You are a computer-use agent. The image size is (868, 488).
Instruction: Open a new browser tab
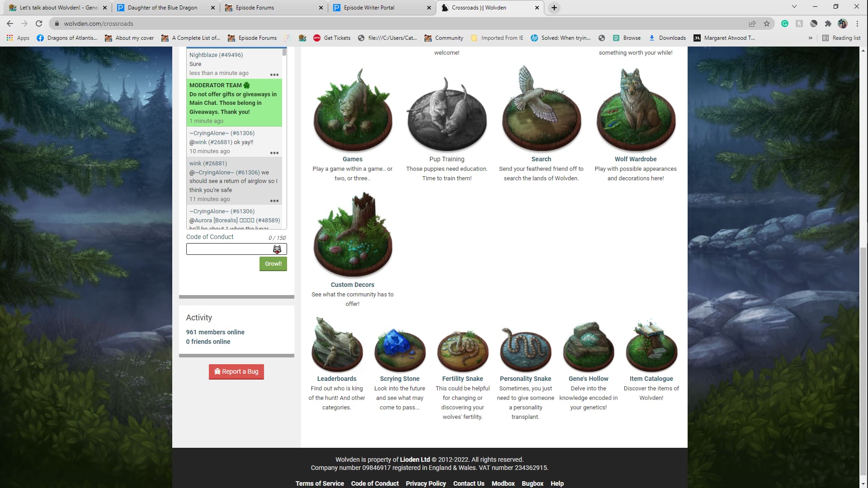point(554,8)
